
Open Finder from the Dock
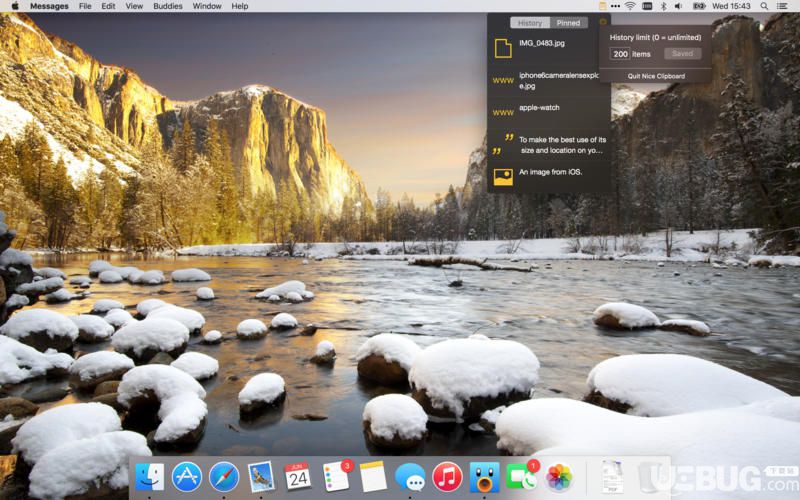point(149,477)
